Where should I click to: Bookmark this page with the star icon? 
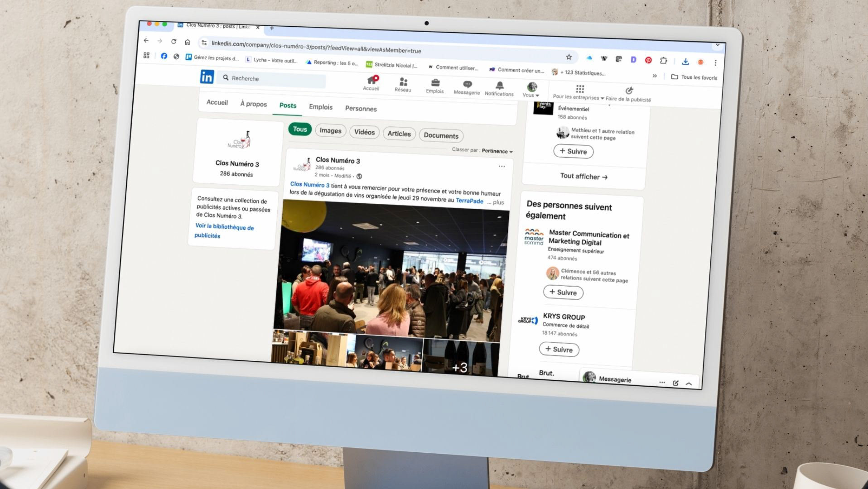pos(569,57)
